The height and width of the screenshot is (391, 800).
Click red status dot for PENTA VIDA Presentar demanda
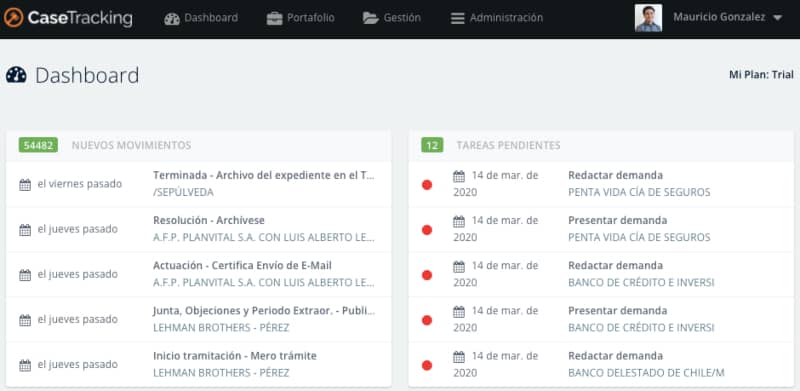(x=427, y=230)
